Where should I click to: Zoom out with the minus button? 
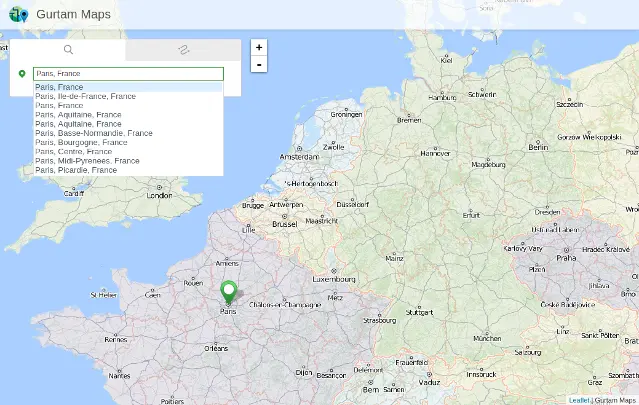pyautogui.click(x=259, y=64)
